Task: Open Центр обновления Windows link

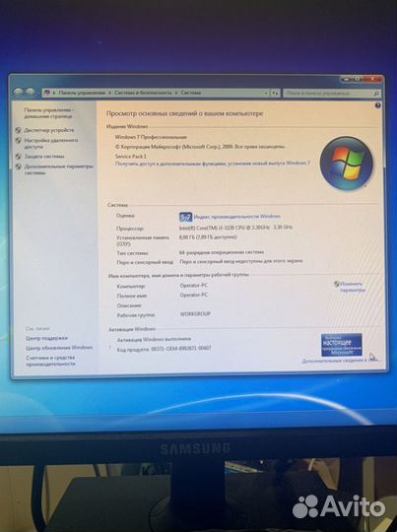Action: coord(59,348)
